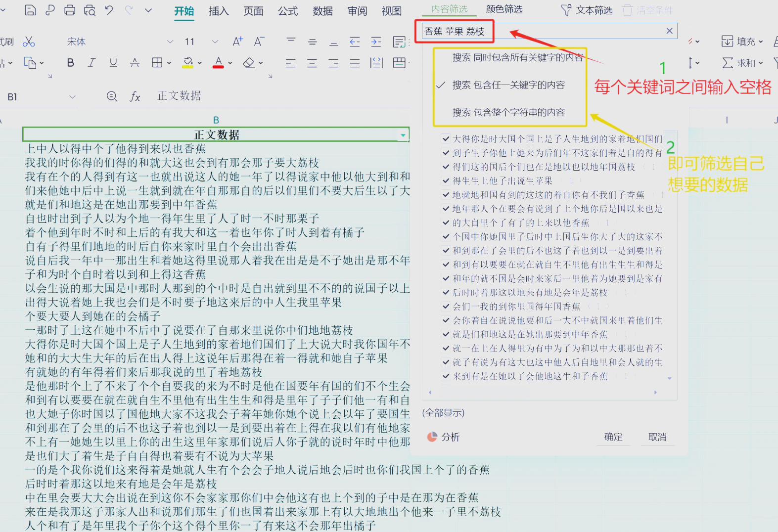
Task: Click the 取消 cancel button
Action: 657,437
